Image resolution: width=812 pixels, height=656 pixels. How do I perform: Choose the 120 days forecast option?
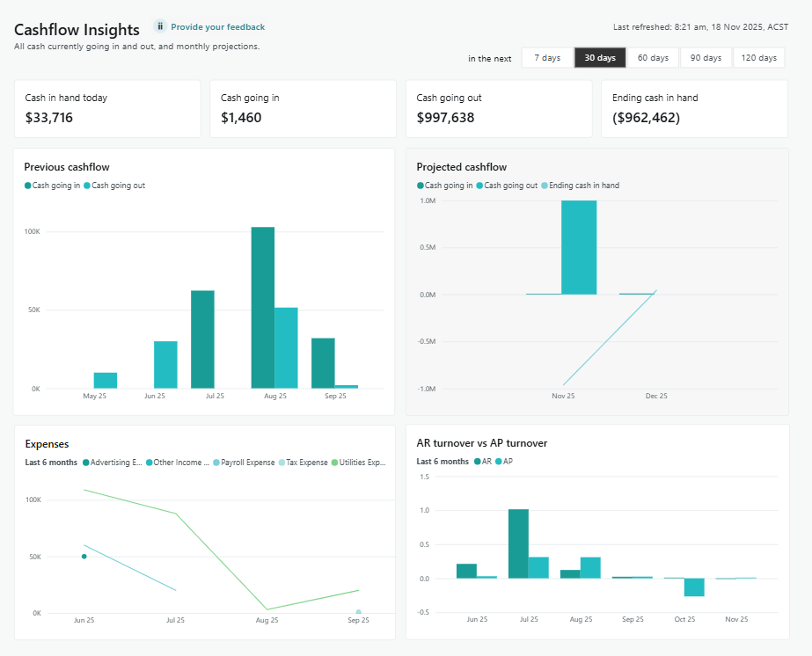(759, 58)
